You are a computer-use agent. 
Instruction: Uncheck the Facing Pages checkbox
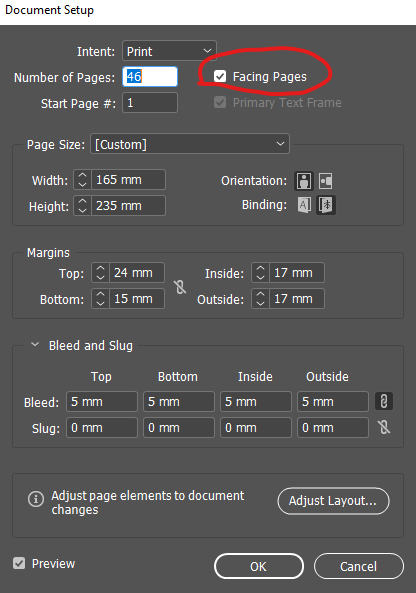(x=220, y=76)
